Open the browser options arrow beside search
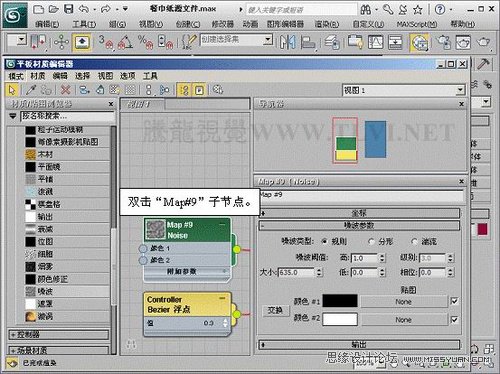This screenshot has height=374, width=500. (x=13, y=116)
